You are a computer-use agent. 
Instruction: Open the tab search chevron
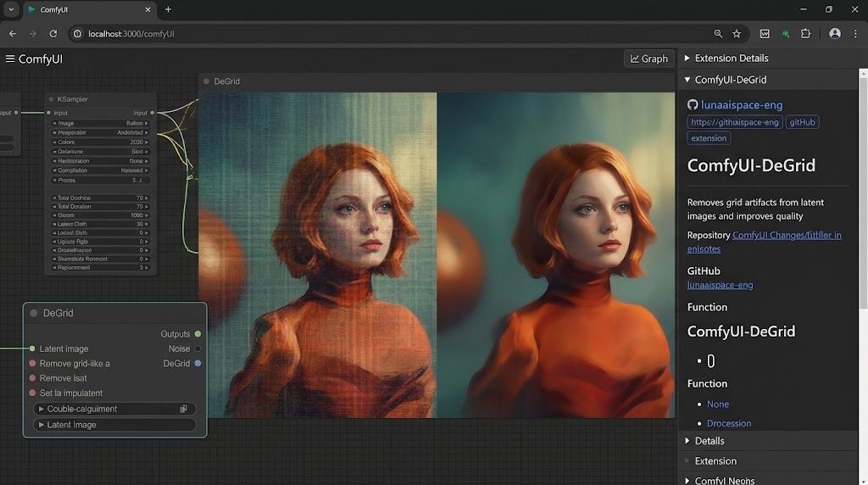(11, 9)
